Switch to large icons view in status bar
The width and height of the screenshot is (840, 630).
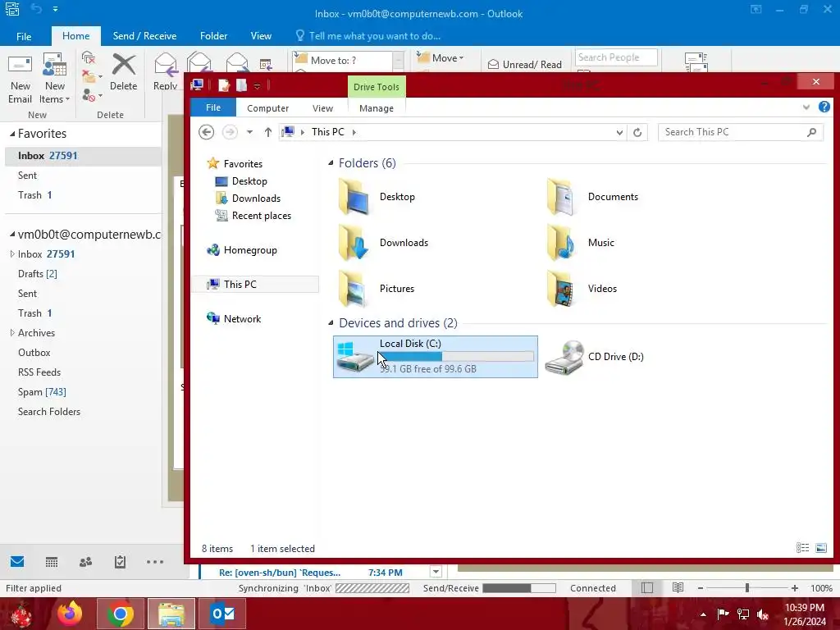click(x=820, y=547)
